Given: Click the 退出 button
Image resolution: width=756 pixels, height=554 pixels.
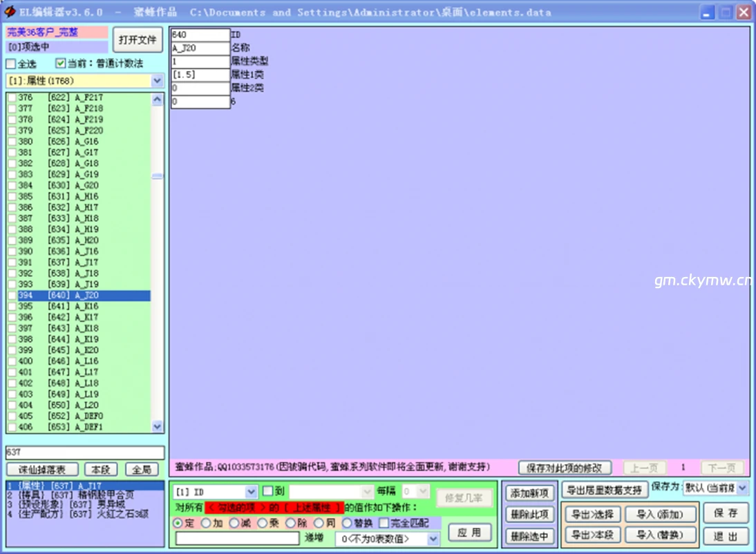Looking at the screenshot, I should 726,536.
